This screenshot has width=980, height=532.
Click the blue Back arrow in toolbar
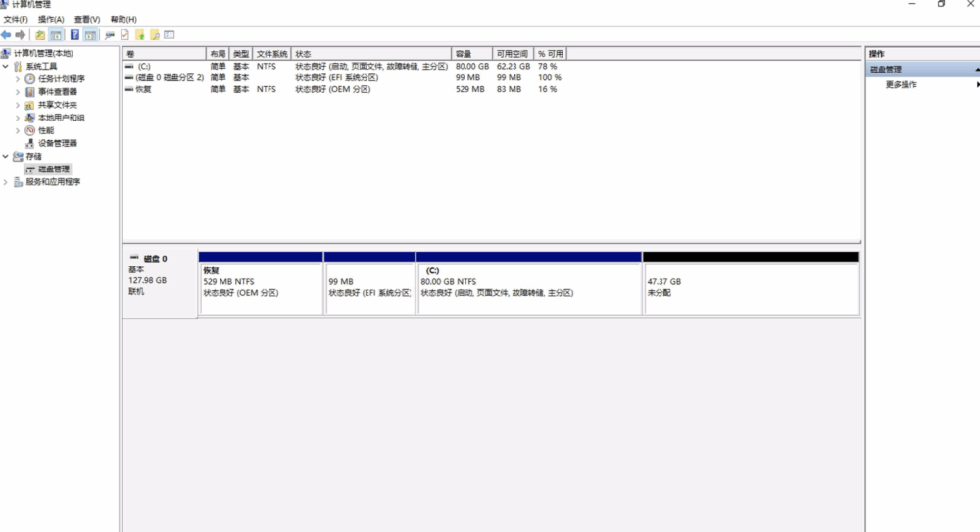(x=6, y=35)
